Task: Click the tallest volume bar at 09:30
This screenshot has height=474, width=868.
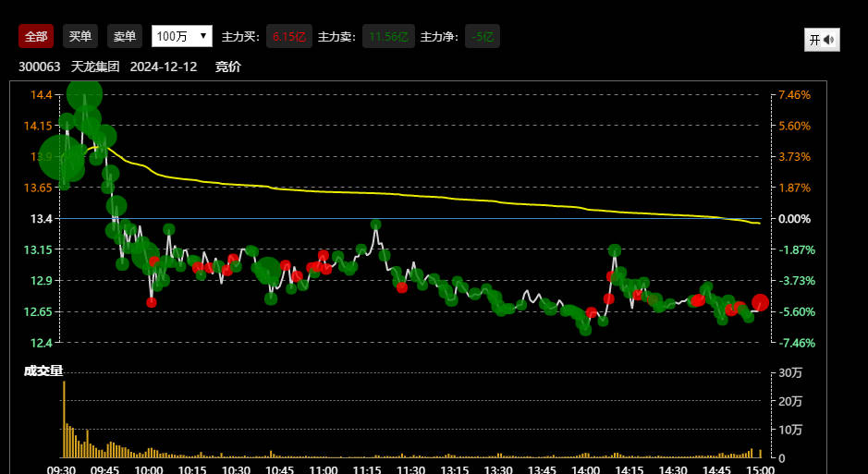Action: [64, 419]
